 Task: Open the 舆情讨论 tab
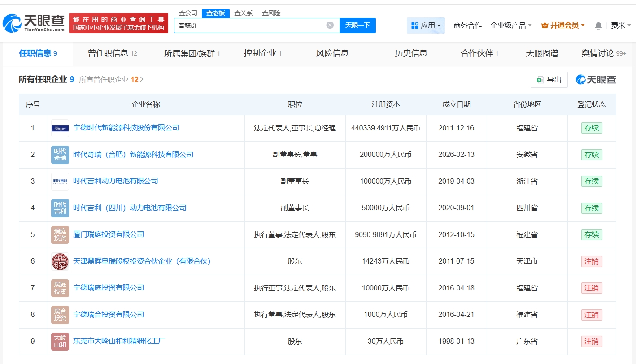point(604,54)
